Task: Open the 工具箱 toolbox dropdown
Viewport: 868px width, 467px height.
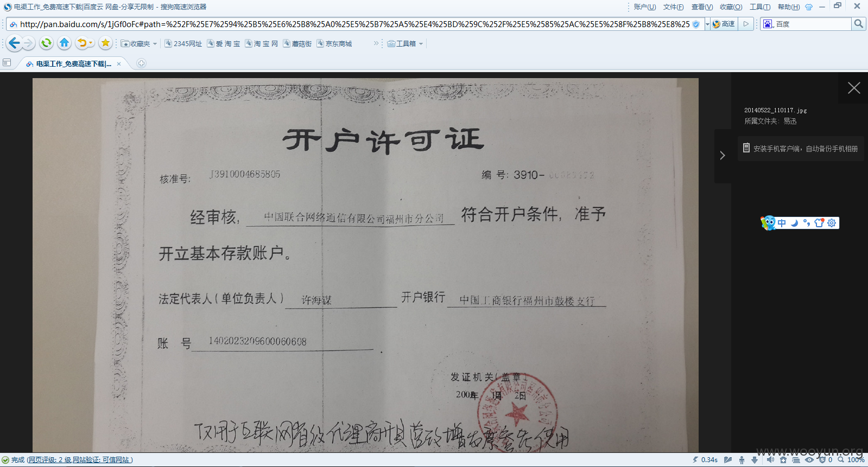Action: tap(405, 44)
